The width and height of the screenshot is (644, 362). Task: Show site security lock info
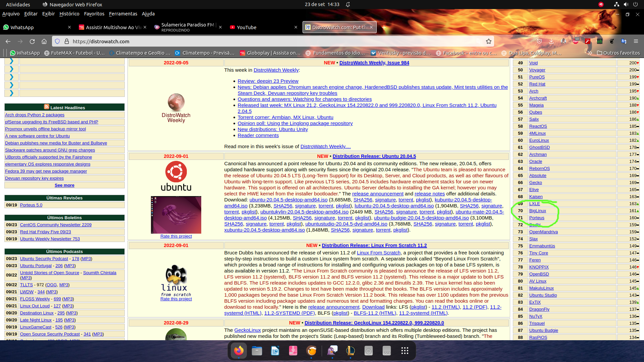(67, 41)
